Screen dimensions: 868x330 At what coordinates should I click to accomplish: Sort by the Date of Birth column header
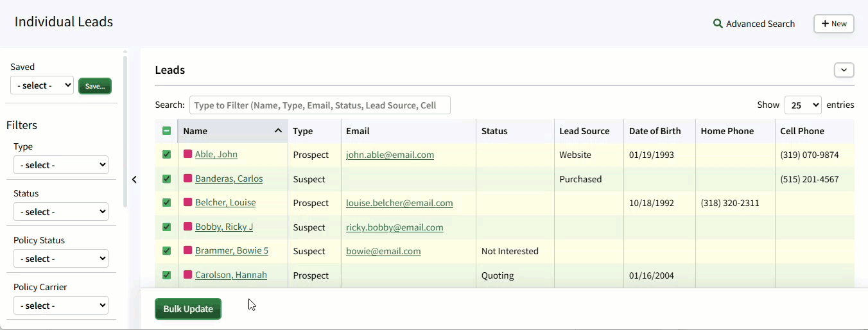659,131
